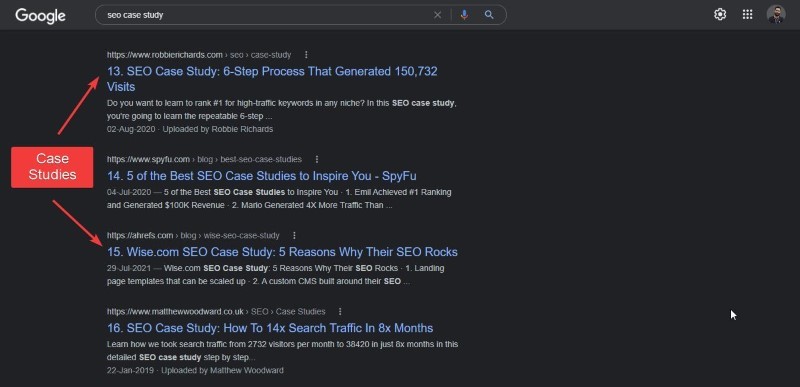Click '02-Aug-2020 · Uploaded by Robbie Richards' text
This screenshot has height=387, width=800.
190,129
